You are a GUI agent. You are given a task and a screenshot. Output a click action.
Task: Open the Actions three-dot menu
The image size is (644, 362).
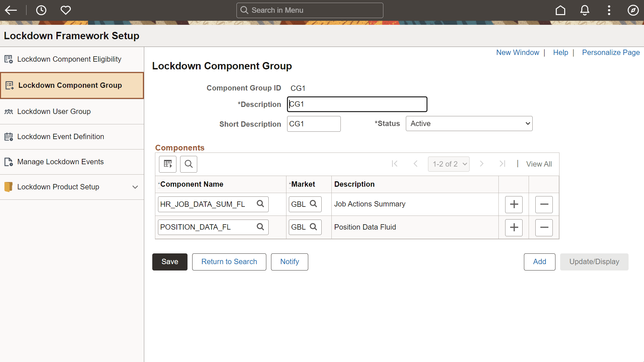coord(609,10)
